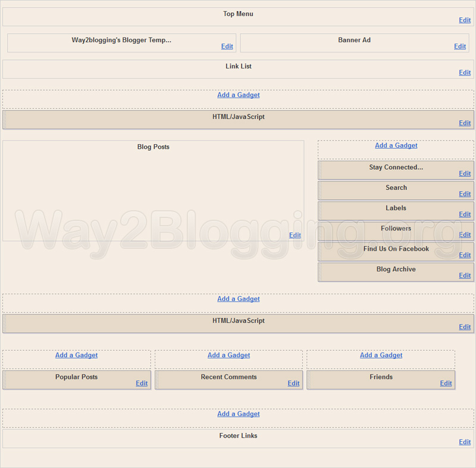Select the Labels gadget drag handle

(x=320, y=211)
